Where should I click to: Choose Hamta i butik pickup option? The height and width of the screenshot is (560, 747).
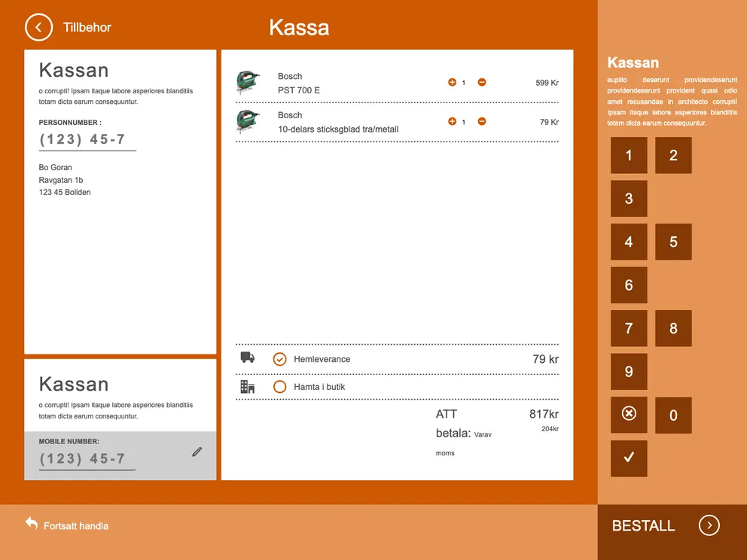[280, 387]
